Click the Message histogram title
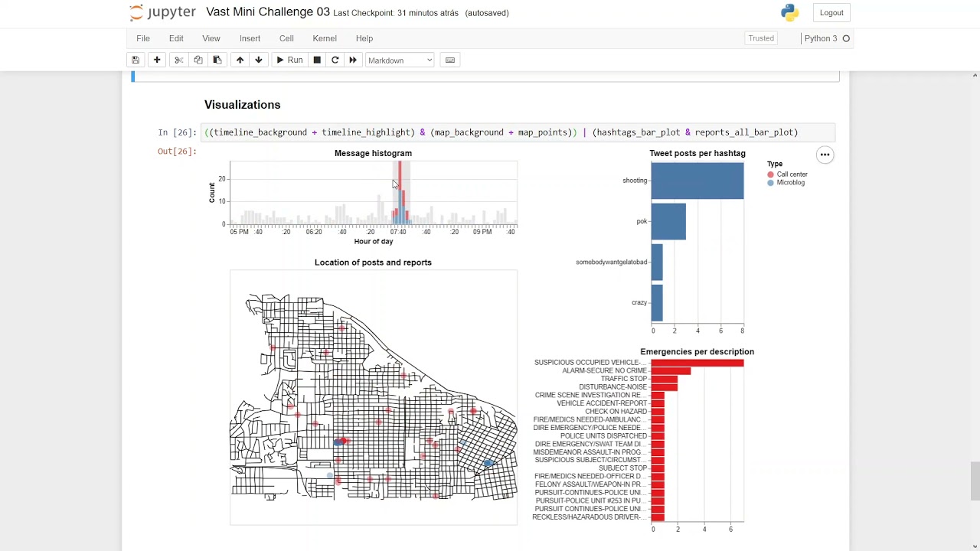The image size is (980, 551). pos(373,153)
